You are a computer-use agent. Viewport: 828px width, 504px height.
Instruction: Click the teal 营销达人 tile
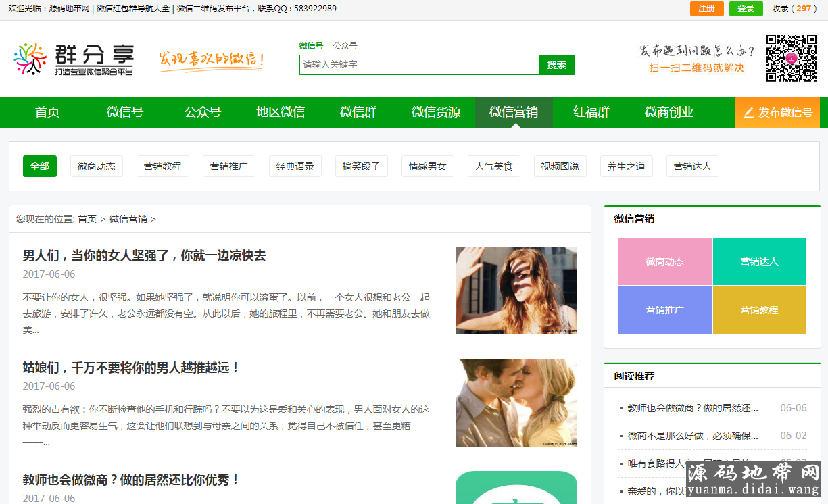(x=759, y=261)
